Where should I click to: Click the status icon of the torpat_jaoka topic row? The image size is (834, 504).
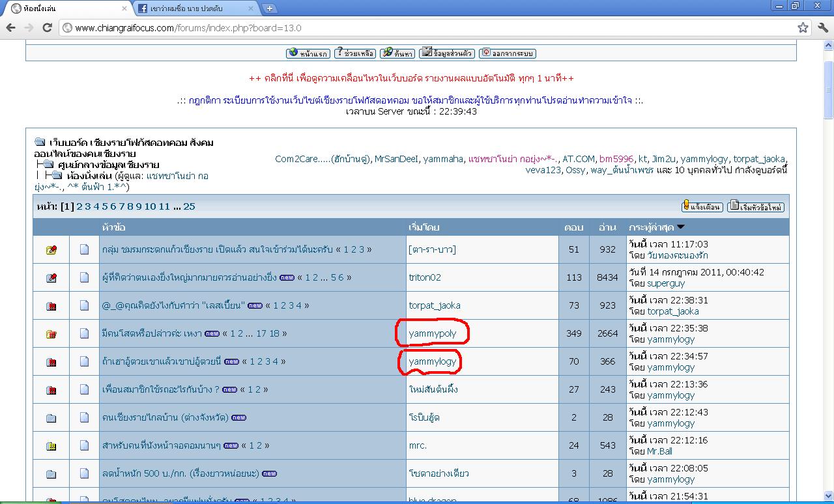[51, 305]
